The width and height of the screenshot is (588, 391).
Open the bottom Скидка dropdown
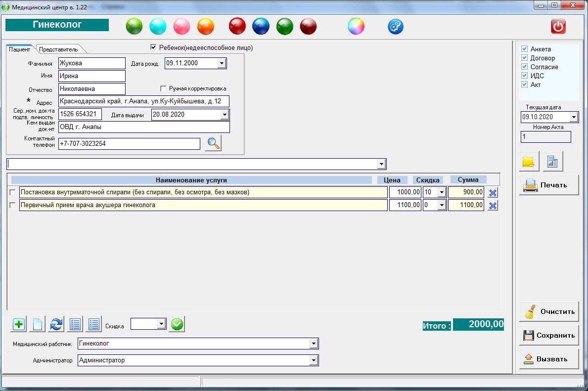point(161,323)
